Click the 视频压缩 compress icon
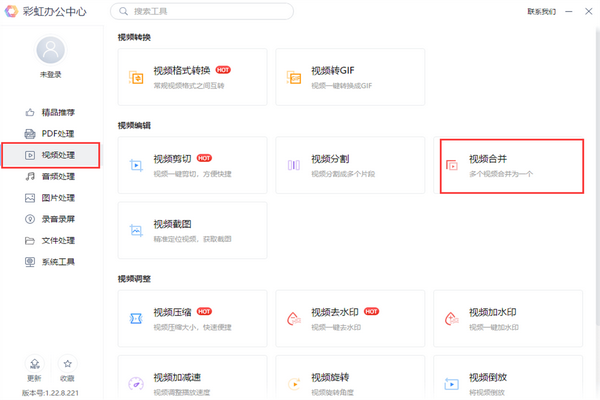600x400 pixels. coord(136,318)
